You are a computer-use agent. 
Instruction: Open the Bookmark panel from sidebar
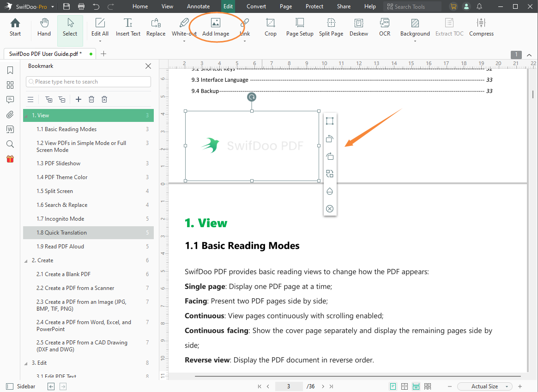pyautogui.click(x=10, y=70)
